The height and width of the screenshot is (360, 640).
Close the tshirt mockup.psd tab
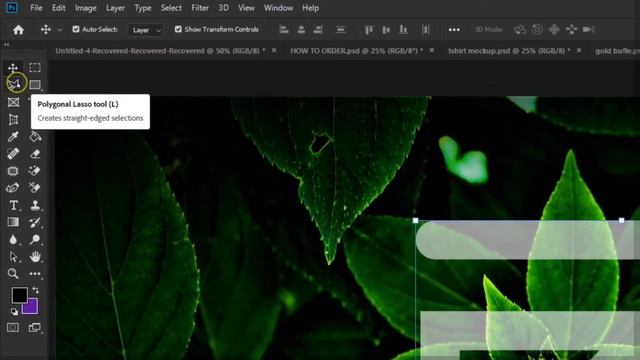coord(579,50)
